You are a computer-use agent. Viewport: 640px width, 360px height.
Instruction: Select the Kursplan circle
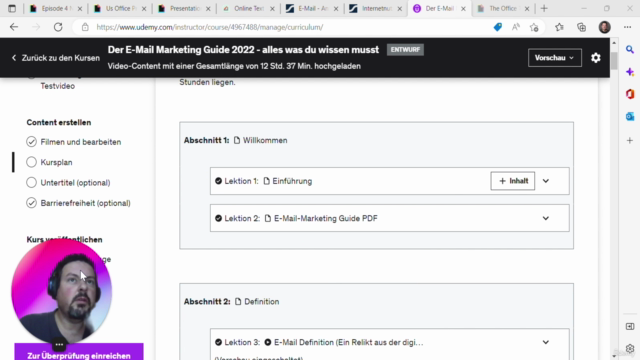(31, 162)
